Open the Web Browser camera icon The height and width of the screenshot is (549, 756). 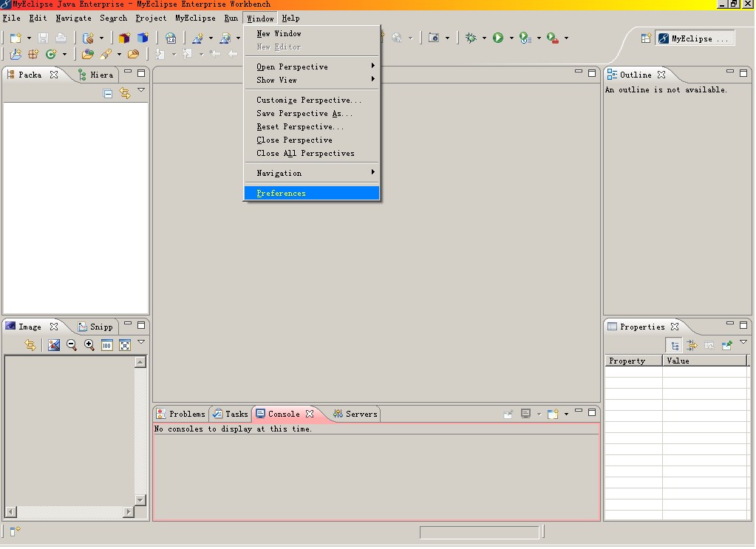[434, 38]
